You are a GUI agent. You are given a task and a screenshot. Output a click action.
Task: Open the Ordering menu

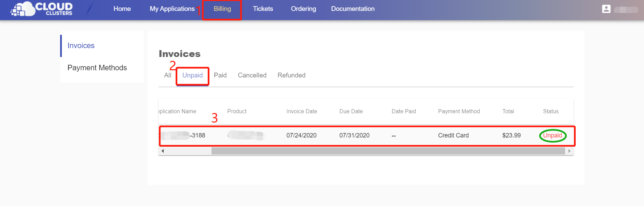coord(303,9)
